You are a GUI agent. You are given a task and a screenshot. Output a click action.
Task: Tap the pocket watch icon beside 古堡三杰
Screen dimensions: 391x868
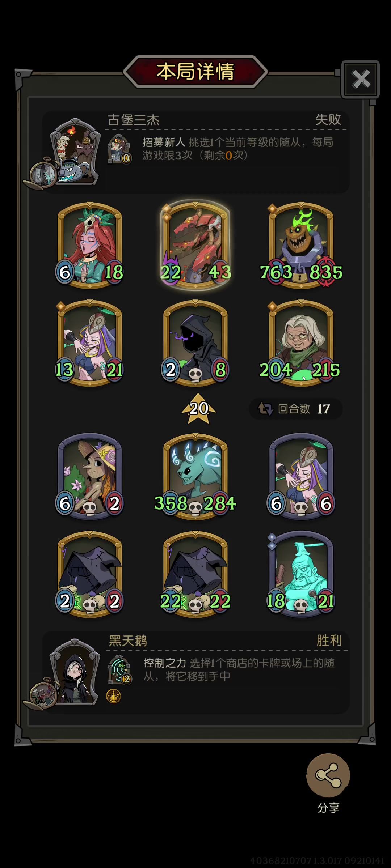click(x=42, y=174)
